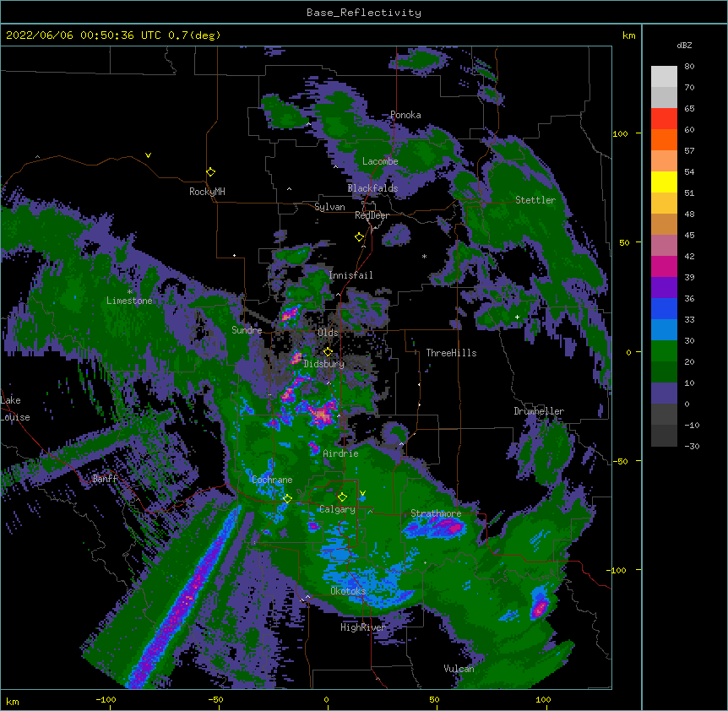Screen dimensions: 728x711
Task: Click the dark orange legend swatch below 60
Action: 664,139
